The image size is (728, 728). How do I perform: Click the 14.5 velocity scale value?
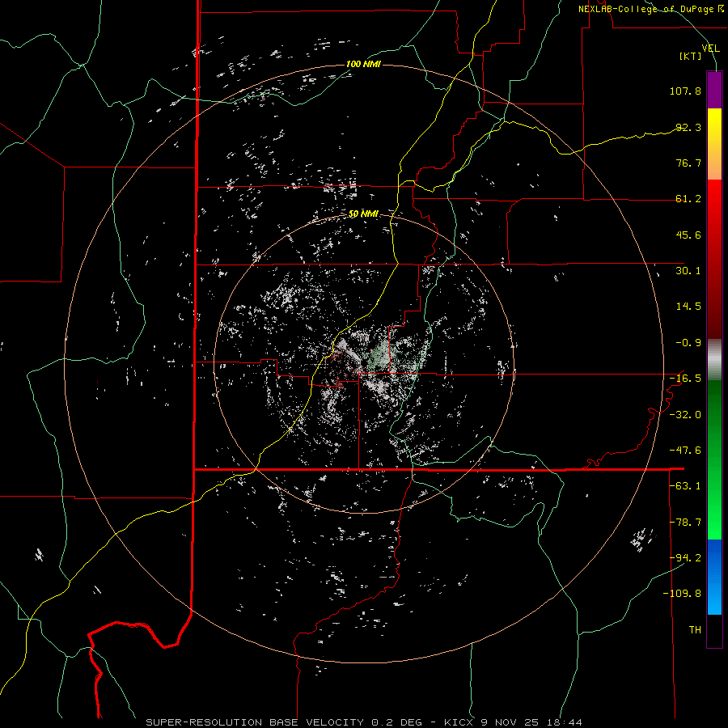[x=688, y=307]
